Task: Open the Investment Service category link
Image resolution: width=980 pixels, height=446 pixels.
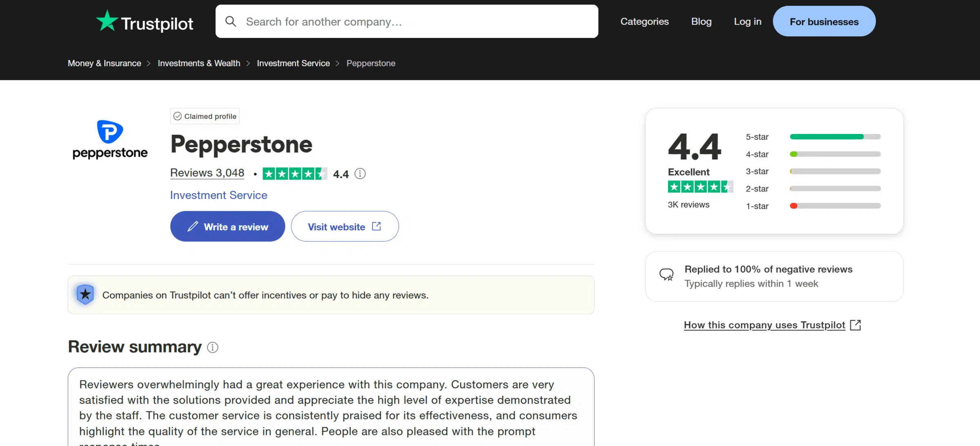Action: tap(218, 195)
